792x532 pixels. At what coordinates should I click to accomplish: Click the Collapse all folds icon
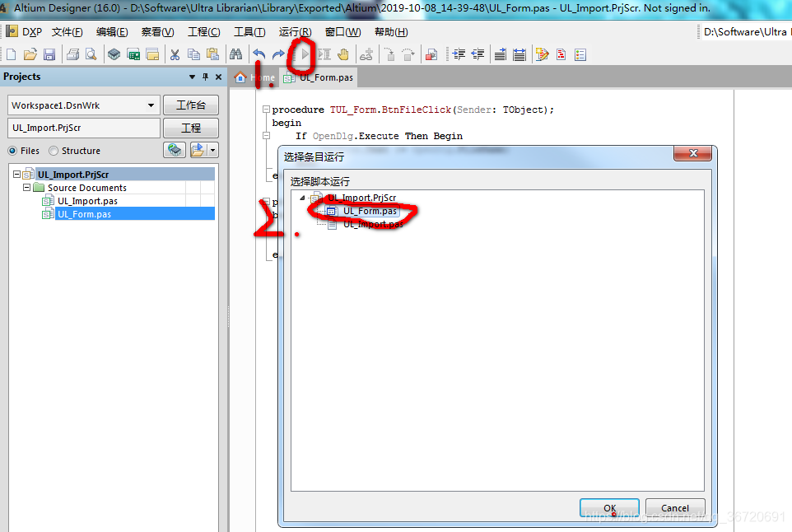tap(500, 54)
